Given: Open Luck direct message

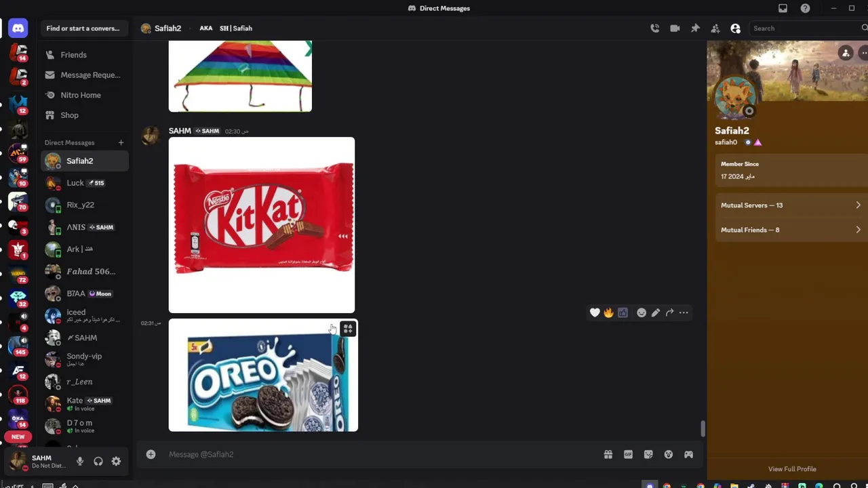Looking at the screenshot, I should tap(85, 183).
